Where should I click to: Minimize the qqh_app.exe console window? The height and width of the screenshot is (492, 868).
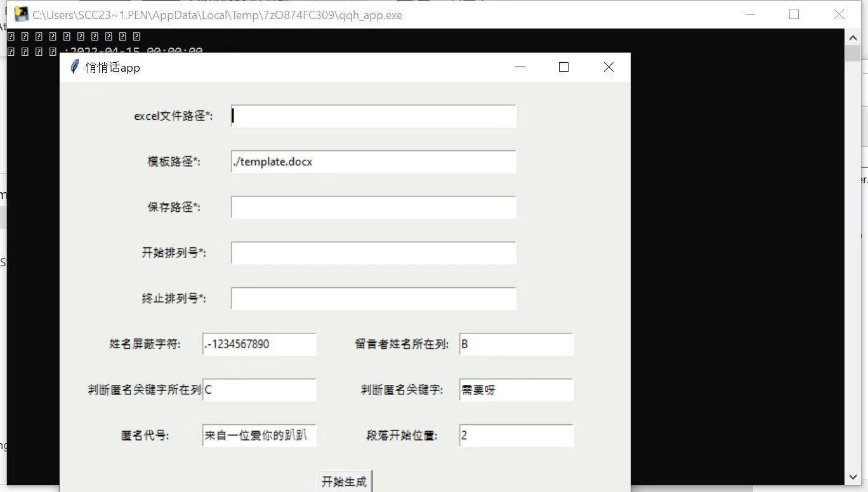pos(751,14)
